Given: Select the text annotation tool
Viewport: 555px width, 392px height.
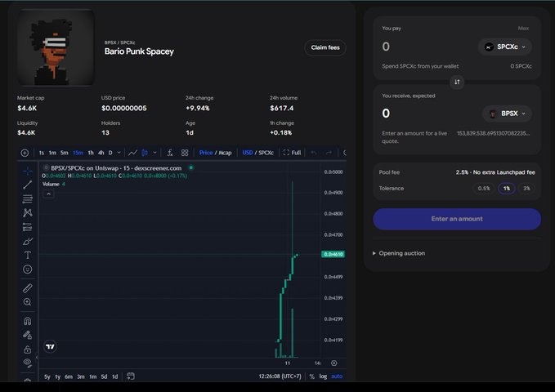Looking at the screenshot, I should [x=27, y=255].
